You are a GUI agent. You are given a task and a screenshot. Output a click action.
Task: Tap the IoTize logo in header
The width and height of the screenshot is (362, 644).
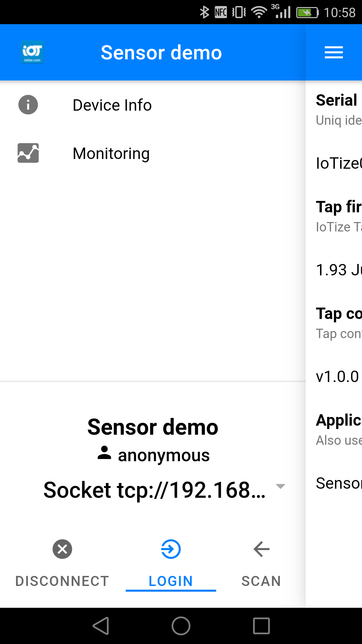pyautogui.click(x=32, y=52)
